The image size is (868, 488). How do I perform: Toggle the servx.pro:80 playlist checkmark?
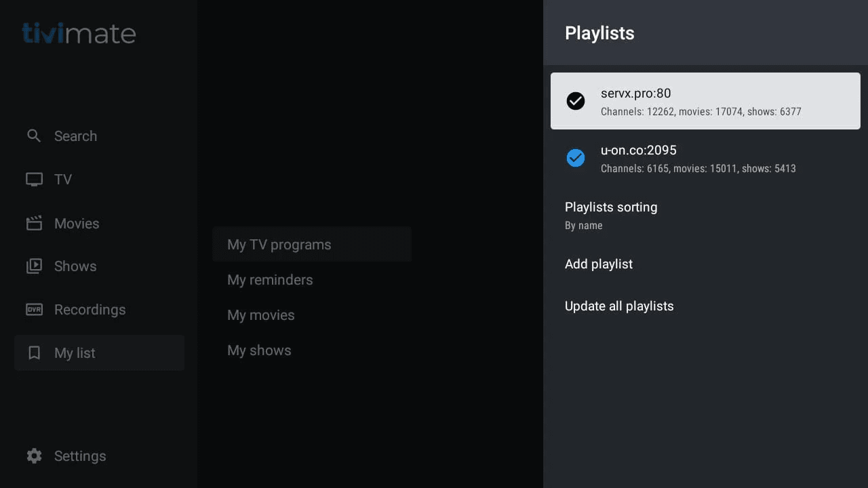point(576,101)
